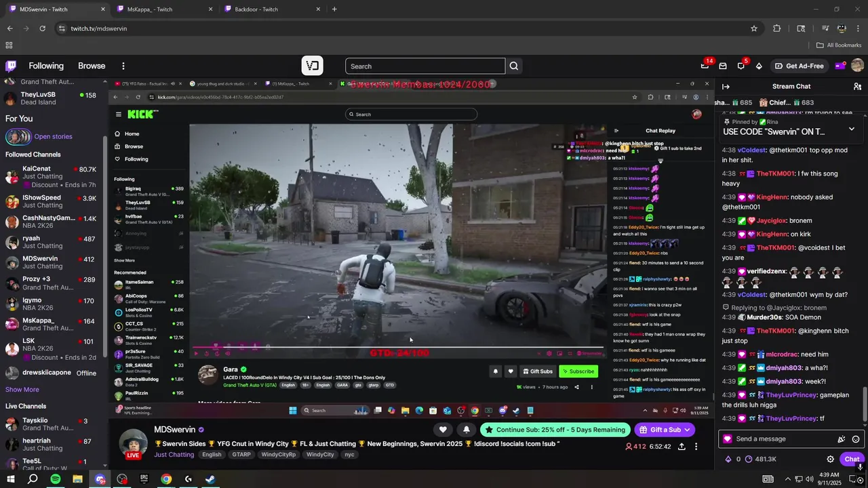This screenshot has height=488, width=868.
Task: Expand pinned message chevron in chat
Action: pyautogui.click(x=852, y=129)
